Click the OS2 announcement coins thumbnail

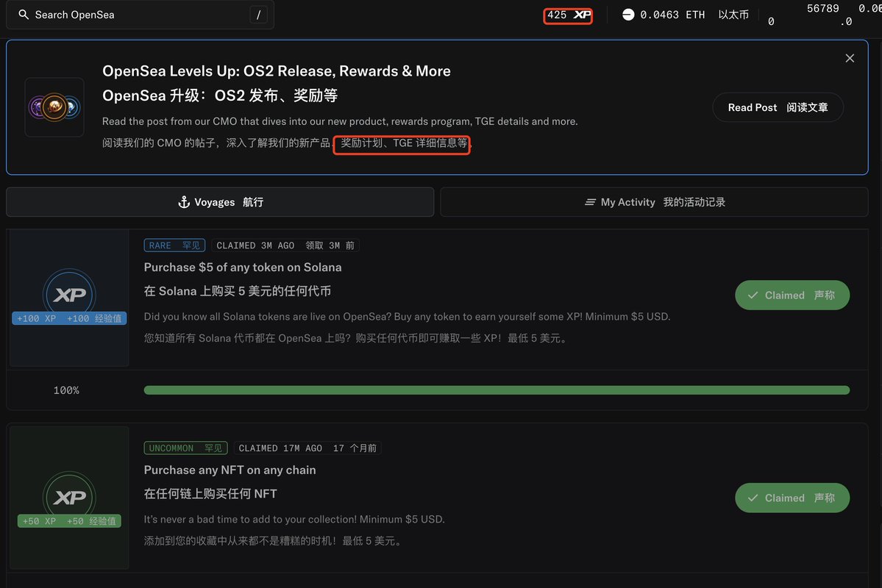pyautogui.click(x=54, y=107)
